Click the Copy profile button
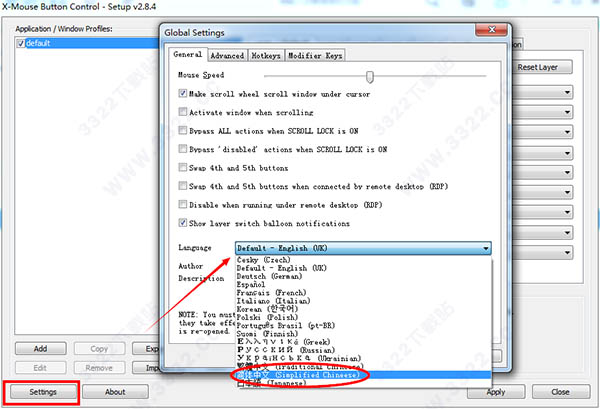The image size is (600, 409). 99,349
